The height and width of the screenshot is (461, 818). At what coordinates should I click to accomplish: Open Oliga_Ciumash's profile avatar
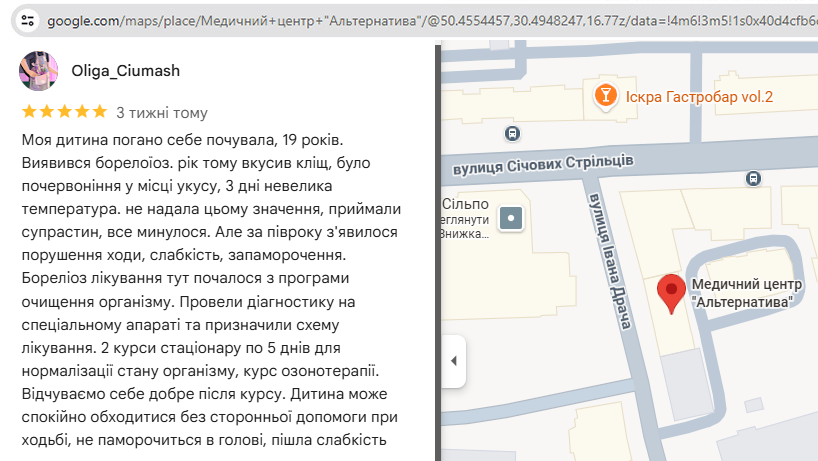(x=38, y=71)
